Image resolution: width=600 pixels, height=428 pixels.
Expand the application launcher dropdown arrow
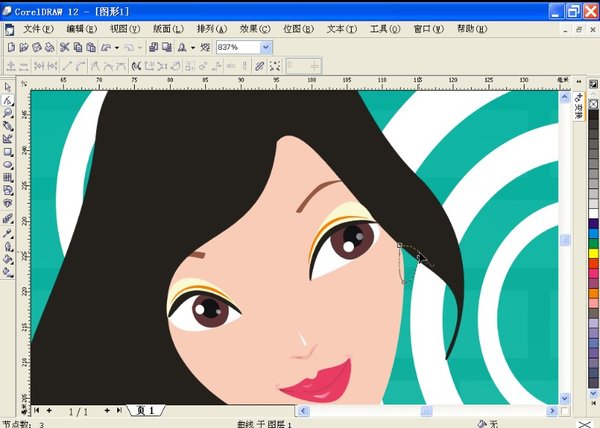pos(193,47)
